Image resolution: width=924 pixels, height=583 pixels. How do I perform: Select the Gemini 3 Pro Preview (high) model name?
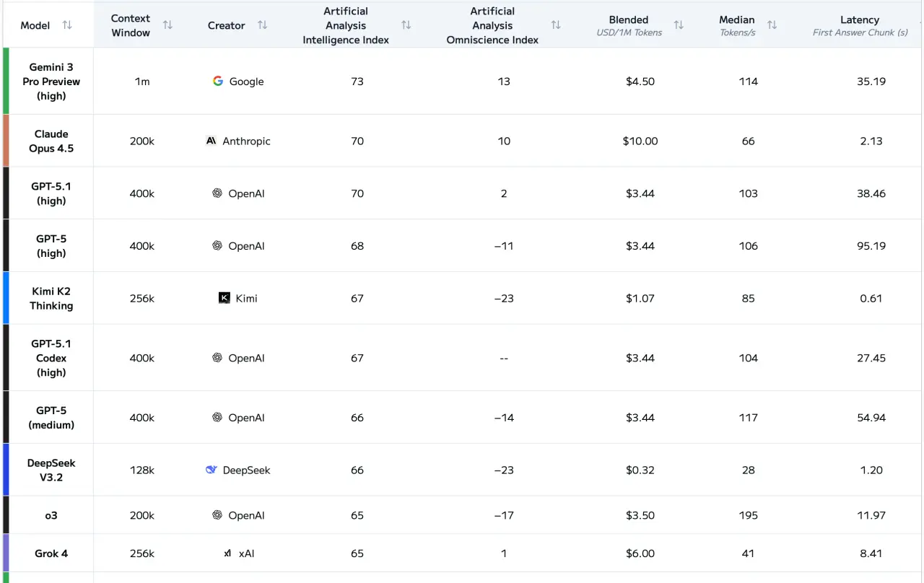(x=51, y=82)
